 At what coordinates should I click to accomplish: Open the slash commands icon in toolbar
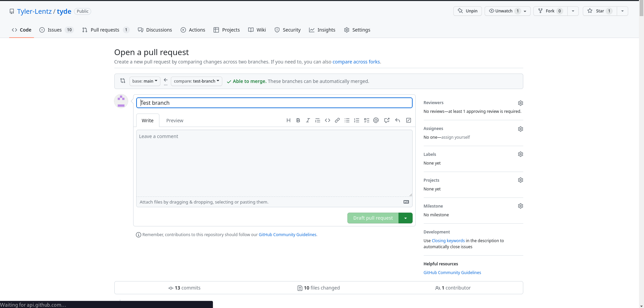(408, 120)
